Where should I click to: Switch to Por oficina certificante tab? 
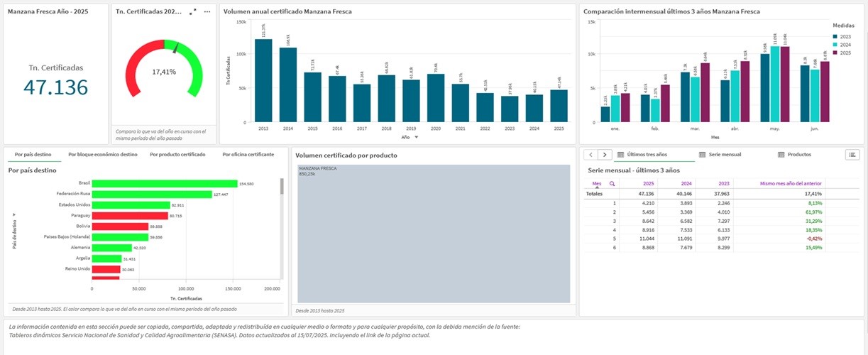(248, 154)
